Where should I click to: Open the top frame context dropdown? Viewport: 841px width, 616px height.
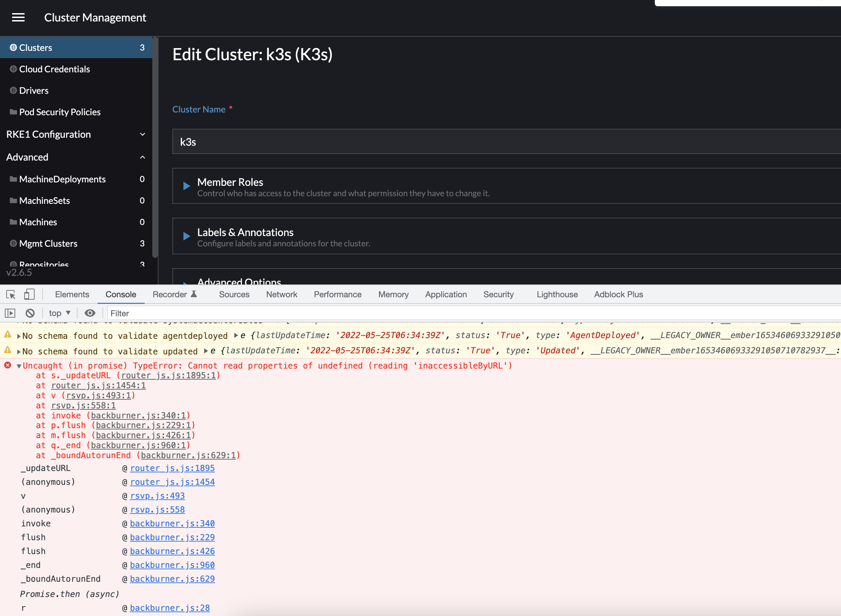point(58,313)
